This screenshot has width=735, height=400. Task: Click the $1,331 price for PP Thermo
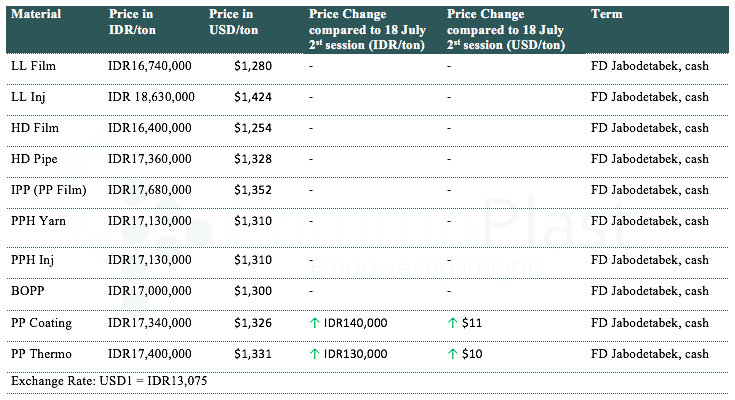click(x=252, y=354)
